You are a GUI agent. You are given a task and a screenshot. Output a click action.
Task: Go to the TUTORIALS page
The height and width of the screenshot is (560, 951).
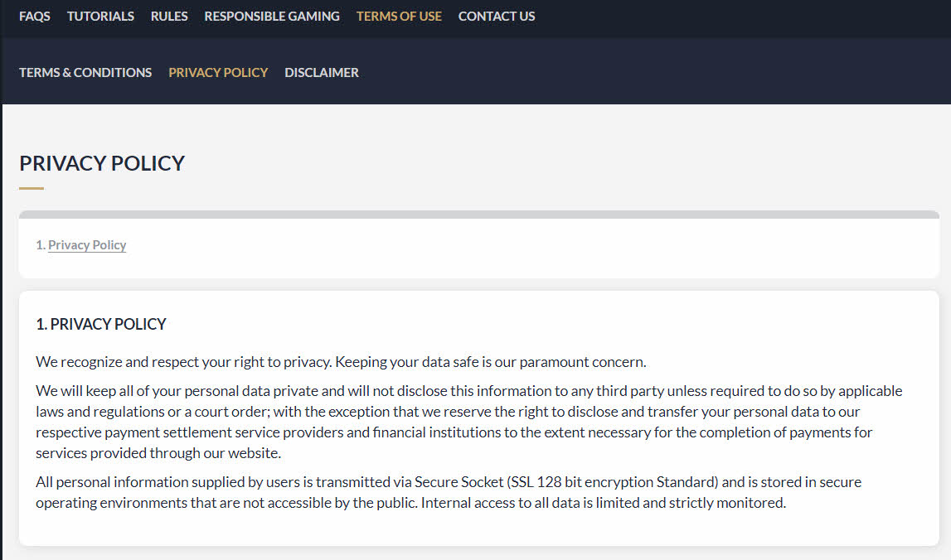(100, 16)
